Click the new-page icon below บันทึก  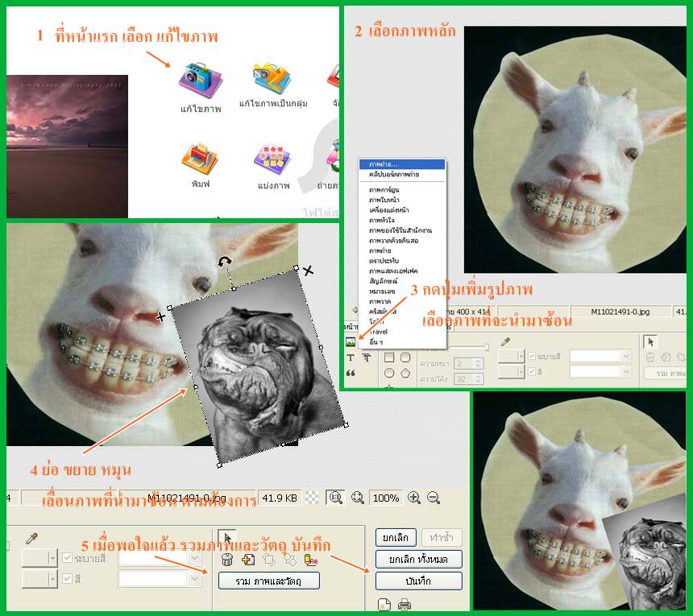click(384, 605)
